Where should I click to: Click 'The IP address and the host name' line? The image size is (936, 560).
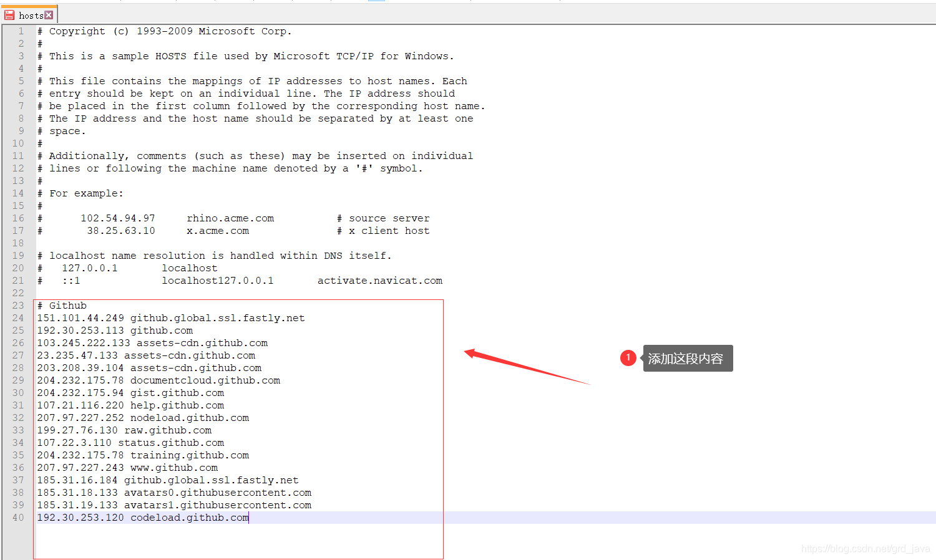click(255, 118)
